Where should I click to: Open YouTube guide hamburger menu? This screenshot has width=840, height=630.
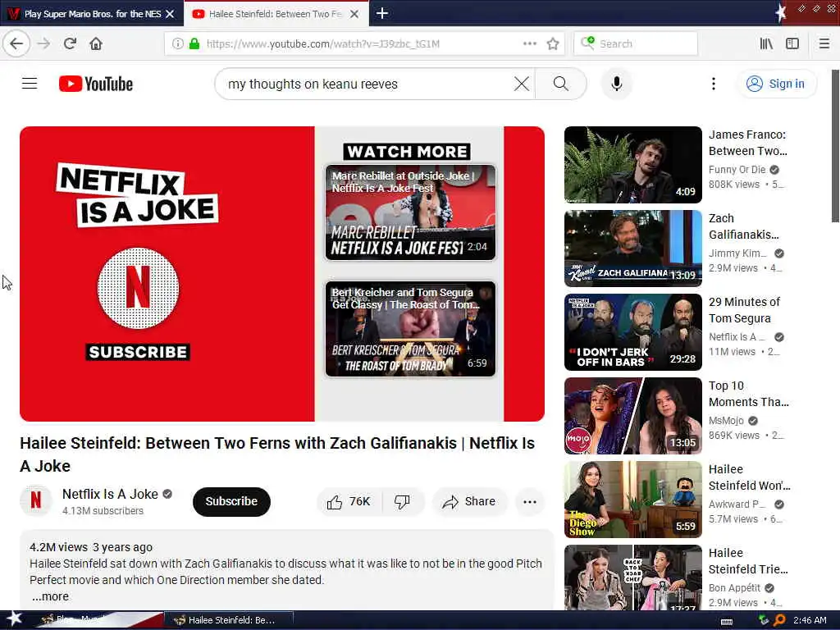tap(30, 84)
